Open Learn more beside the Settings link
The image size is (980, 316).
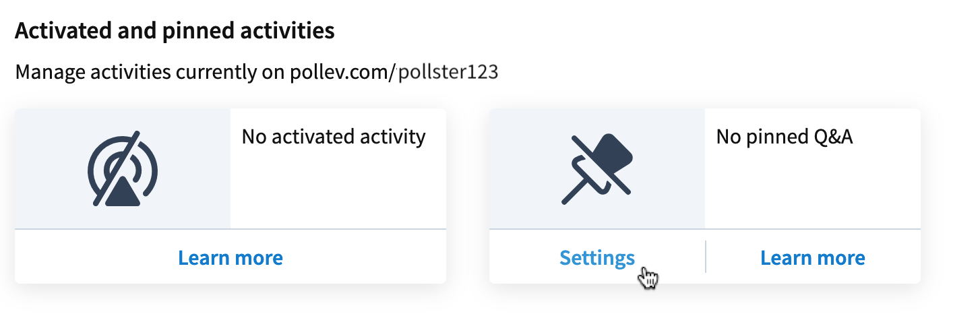(813, 257)
